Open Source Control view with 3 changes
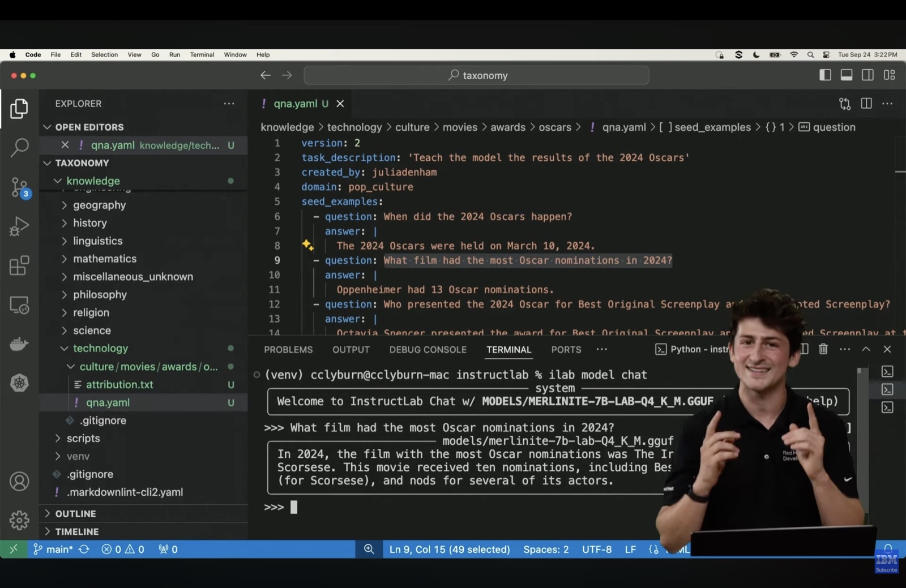The width and height of the screenshot is (906, 588). coord(19,187)
